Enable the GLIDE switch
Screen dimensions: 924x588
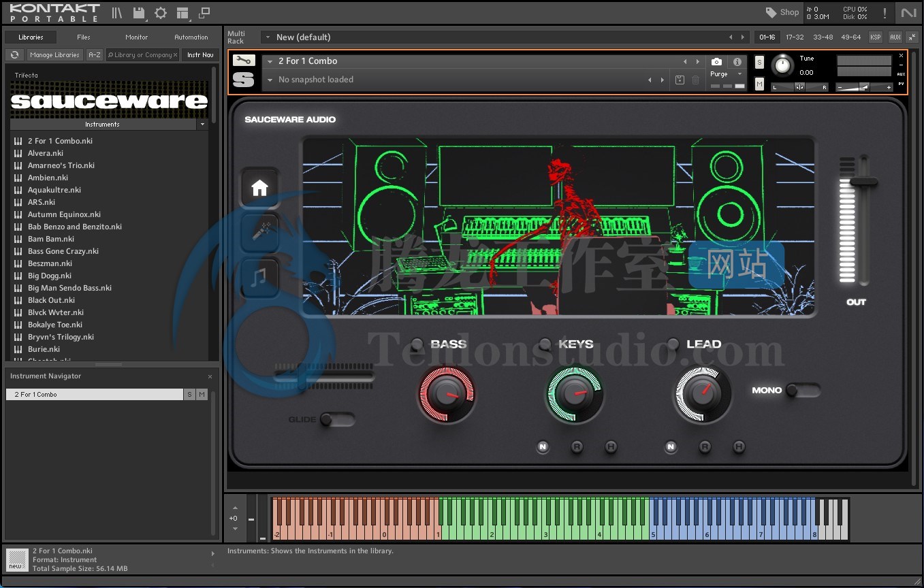(x=337, y=419)
